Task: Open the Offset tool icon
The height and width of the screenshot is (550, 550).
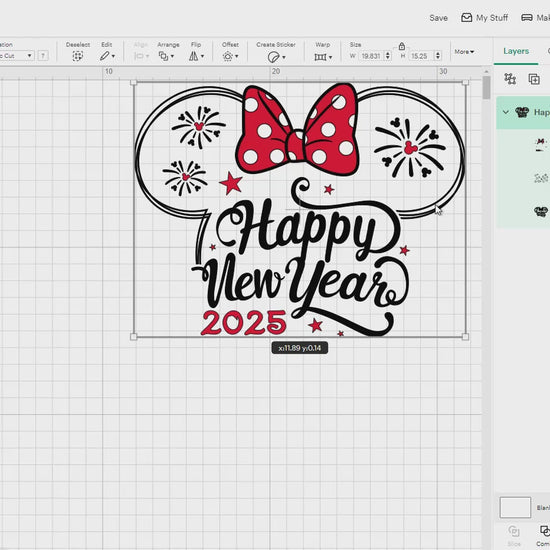Action: click(x=228, y=56)
